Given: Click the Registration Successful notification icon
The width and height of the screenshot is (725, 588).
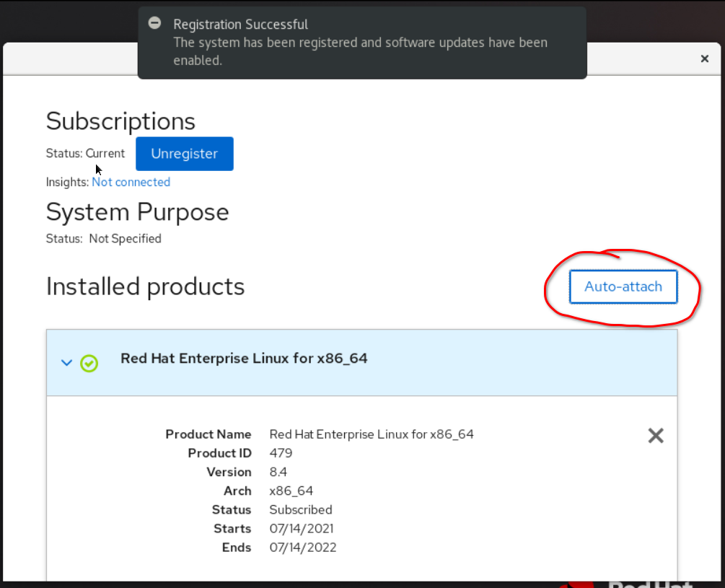Looking at the screenshot, I should coord(155,22).
